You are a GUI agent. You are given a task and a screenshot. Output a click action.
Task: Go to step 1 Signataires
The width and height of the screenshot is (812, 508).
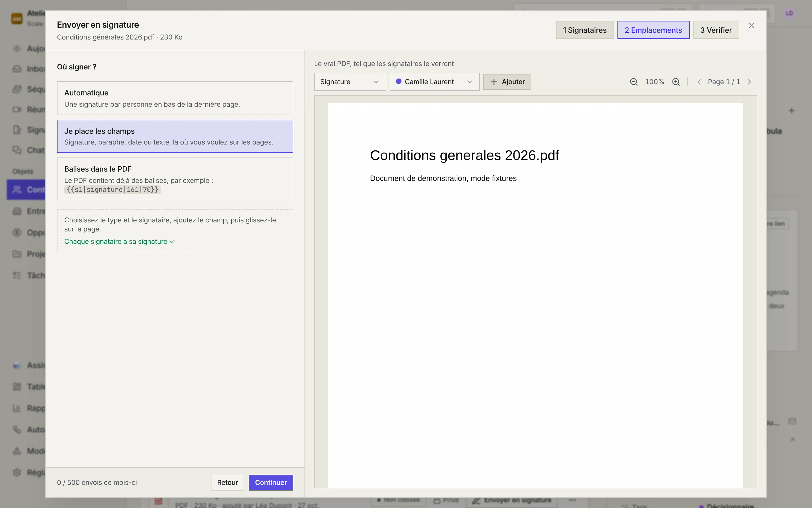(x=584, y=30)
